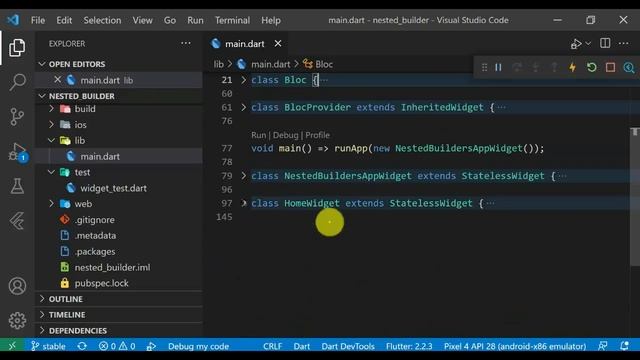The image size is (640, 360).
Task: Open the Selection menu
Action: point(102,20)
